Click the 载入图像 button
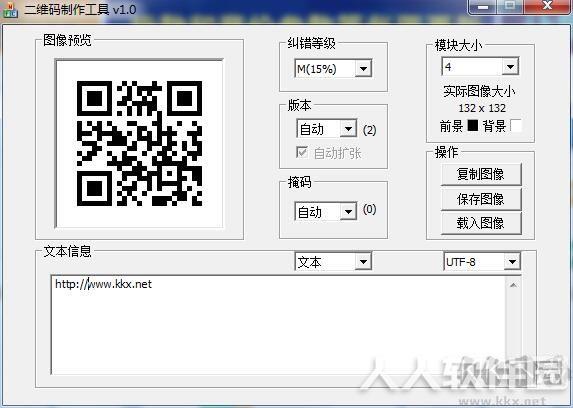The width and height of the screenshot is (573, 408). click(x=481, y=223)
